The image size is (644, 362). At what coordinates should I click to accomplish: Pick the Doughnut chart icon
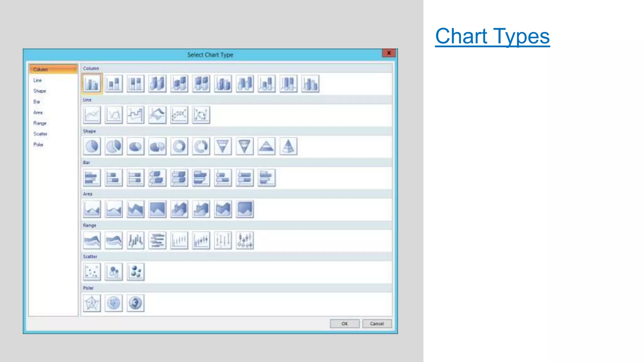[179, 146]
